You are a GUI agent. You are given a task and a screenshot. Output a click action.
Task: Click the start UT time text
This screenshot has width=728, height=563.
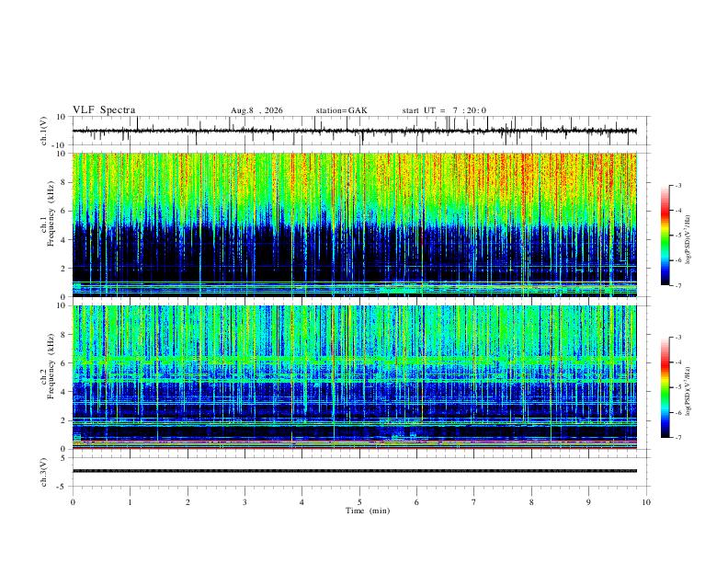coord(444,110)
